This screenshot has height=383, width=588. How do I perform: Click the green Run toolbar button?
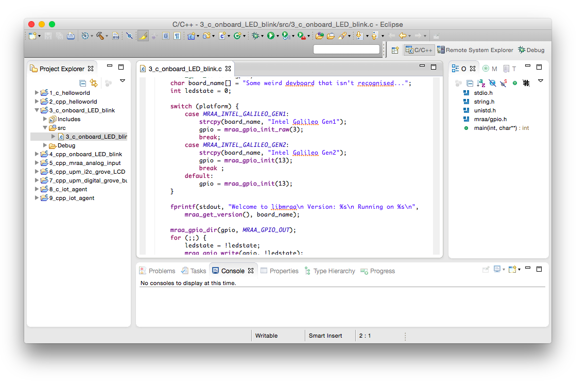(x=271, y=36)
